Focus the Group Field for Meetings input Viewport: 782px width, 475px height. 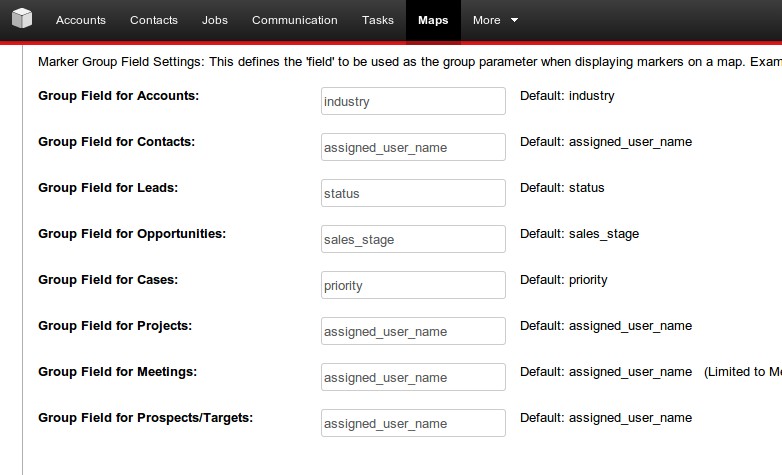point(413,377)
